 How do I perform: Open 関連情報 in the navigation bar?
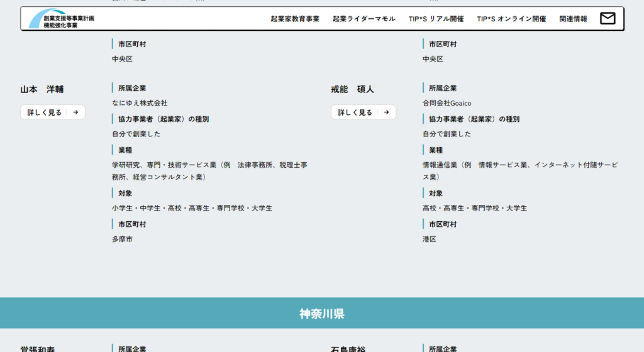[573, 19]
